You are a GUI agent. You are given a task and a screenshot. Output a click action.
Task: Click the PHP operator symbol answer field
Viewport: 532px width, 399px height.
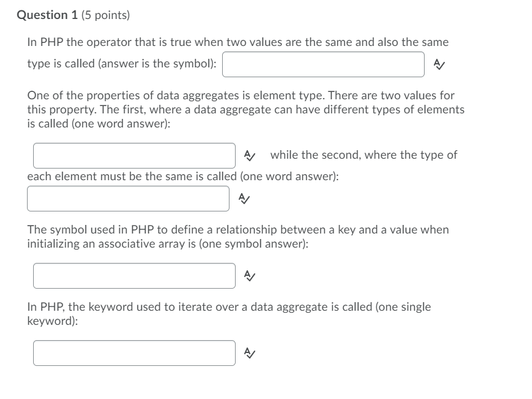coord(324,63)
